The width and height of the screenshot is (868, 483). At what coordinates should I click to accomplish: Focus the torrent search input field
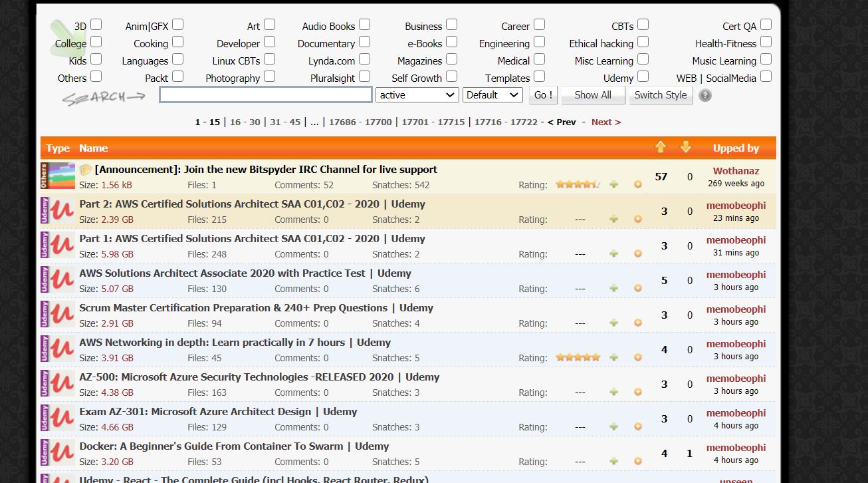(266, 95)
